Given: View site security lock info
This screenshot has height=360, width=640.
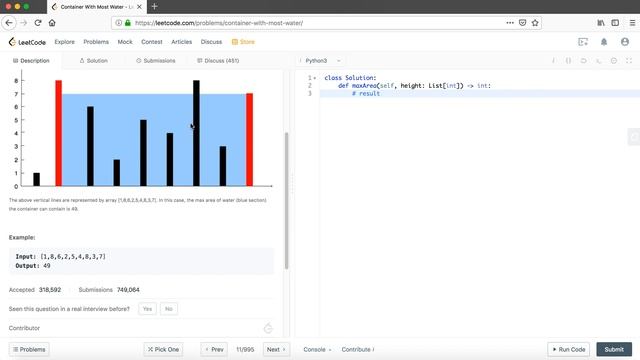Looking at the screenshot, I should [x=128, y=23].
